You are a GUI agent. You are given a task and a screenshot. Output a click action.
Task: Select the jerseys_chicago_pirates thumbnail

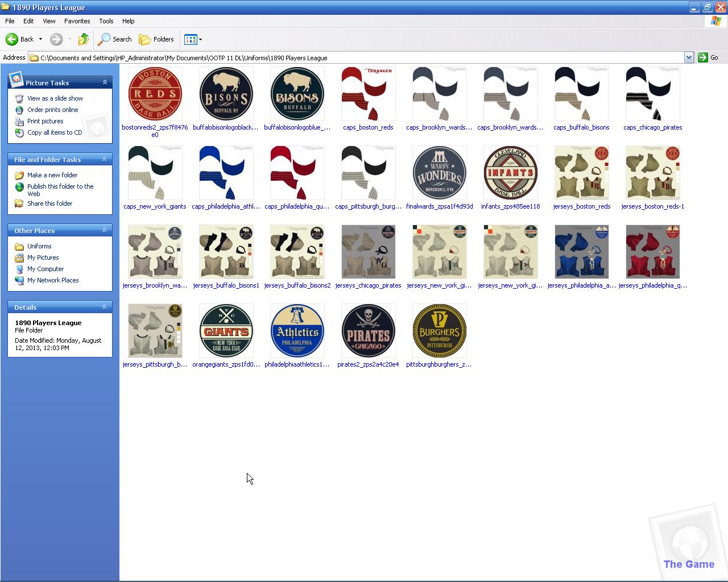click(369, 252)
